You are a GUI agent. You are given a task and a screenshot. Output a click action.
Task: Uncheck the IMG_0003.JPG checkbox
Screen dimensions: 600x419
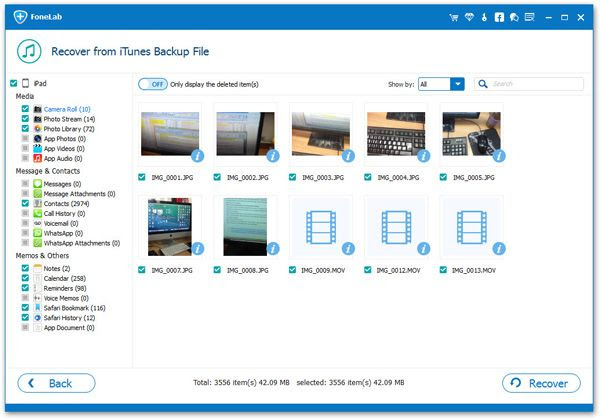pyautogui.click(x=293, y=177)
